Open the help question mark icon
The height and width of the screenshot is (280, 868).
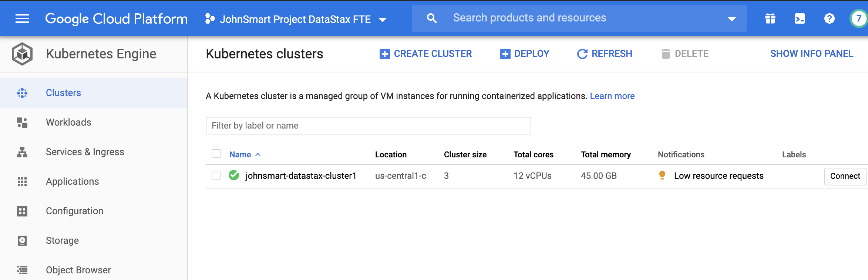(x=830, y=18)
